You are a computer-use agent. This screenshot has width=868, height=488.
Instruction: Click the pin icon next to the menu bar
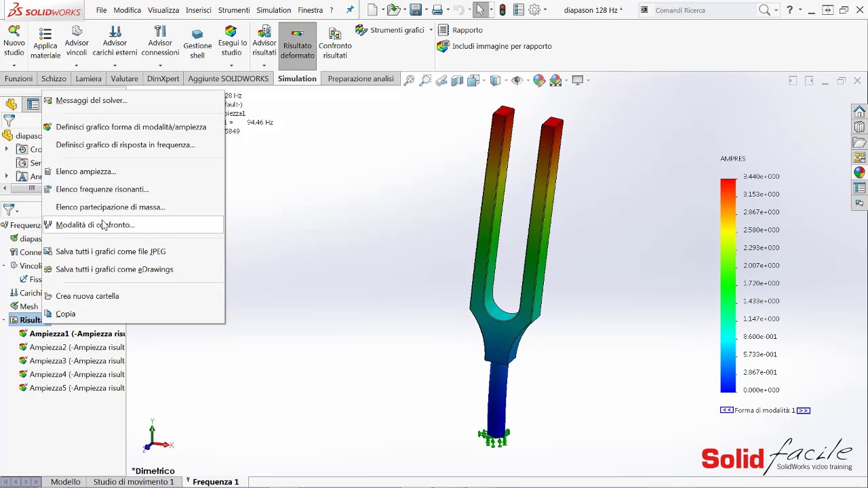pyautogui.click(x=350, y=10)
